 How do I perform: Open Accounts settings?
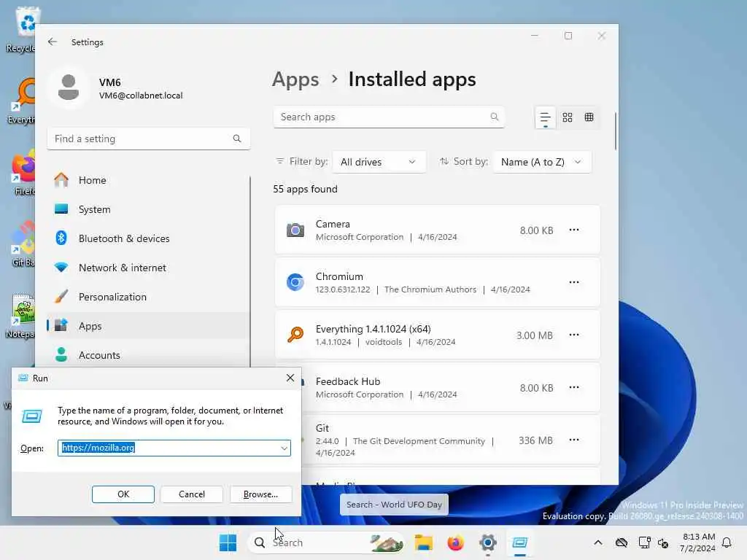point(148,355)
